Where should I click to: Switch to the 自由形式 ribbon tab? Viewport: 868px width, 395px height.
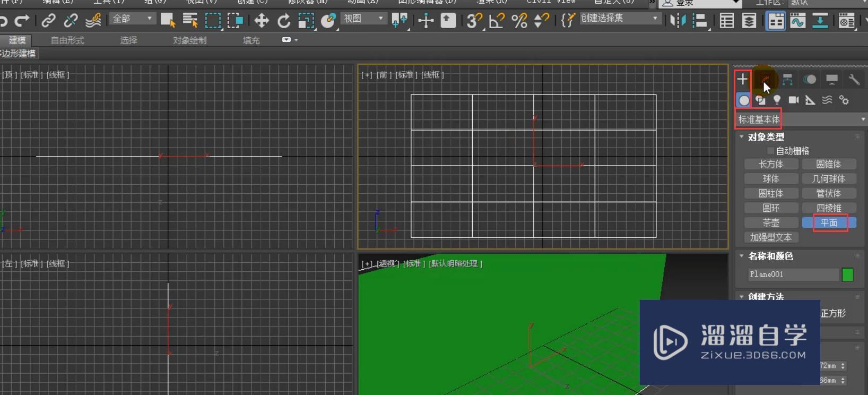[67, 40]
